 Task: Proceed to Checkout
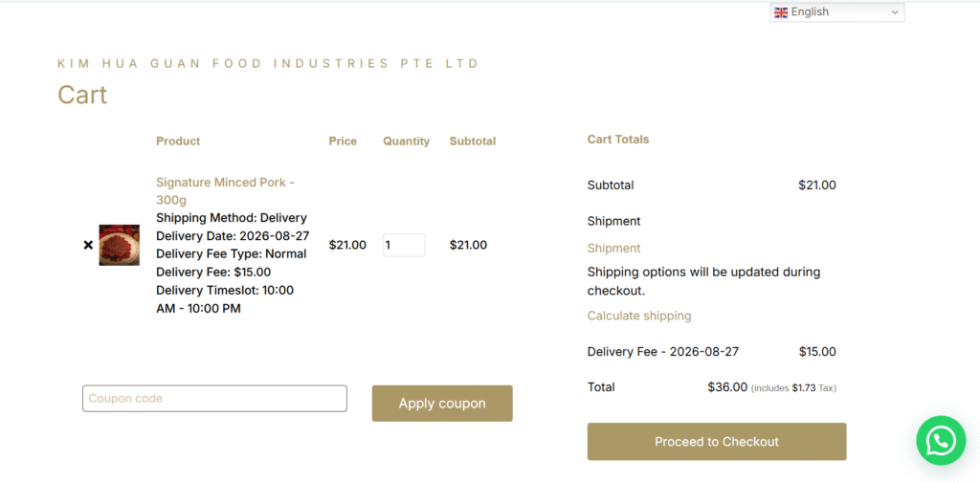[x=717, y=442]
